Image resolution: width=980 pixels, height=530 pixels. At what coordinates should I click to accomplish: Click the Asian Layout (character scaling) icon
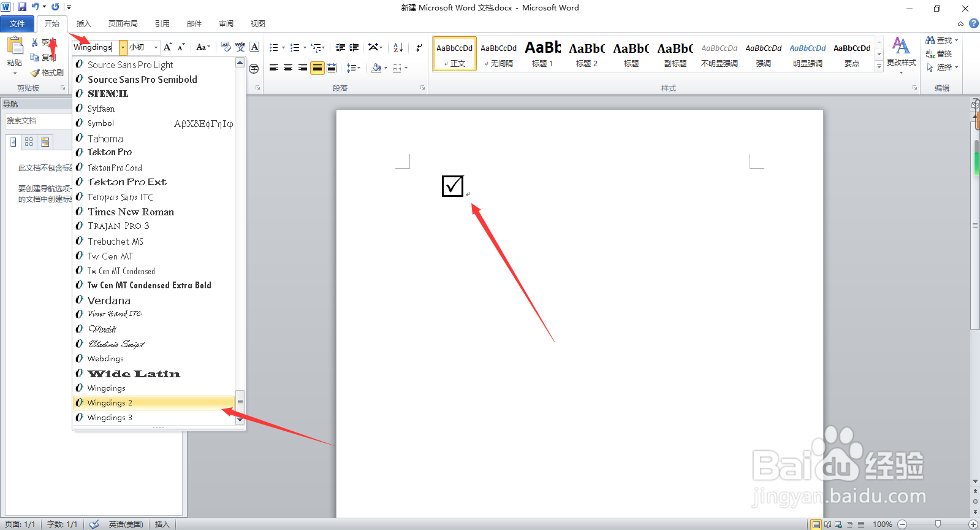click(x=373, y=47)
